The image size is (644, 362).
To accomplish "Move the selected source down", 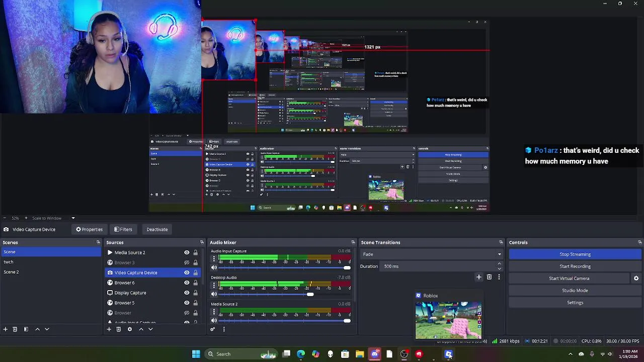I will (150, 329).
